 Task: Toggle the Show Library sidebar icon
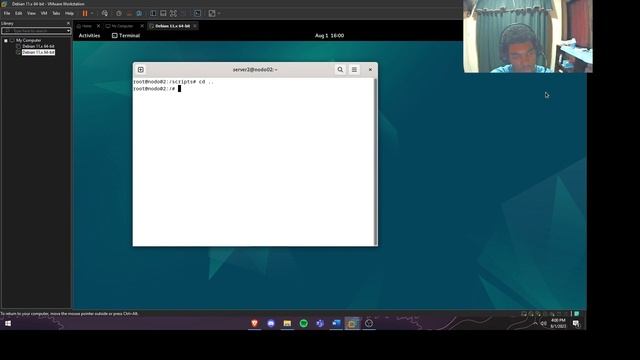(x=153, y=13)
